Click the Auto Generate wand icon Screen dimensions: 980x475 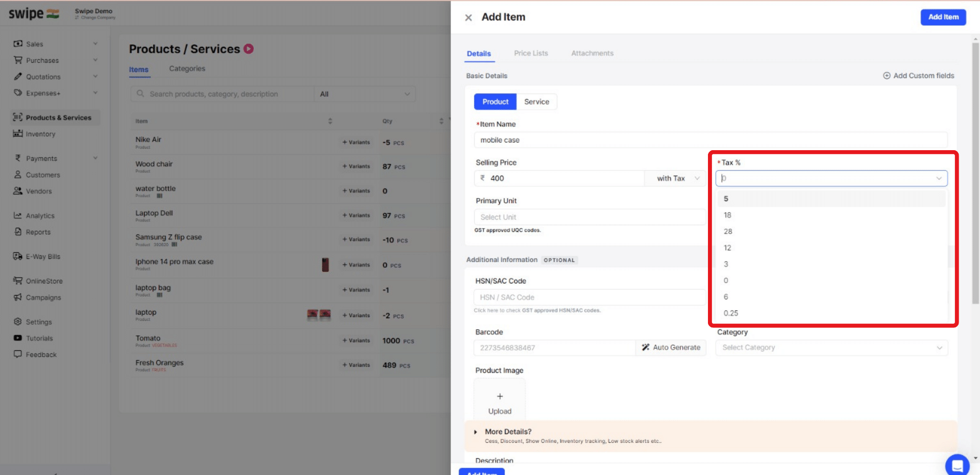point(646,347)
